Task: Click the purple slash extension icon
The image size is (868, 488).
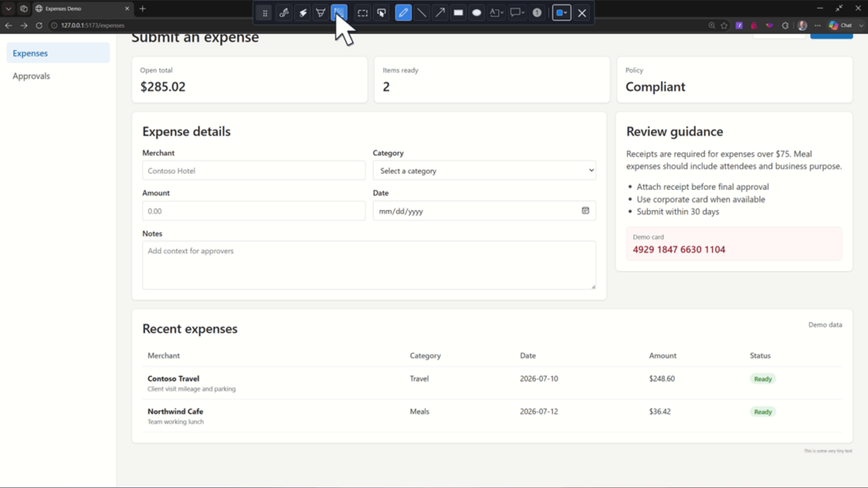Action: [739, 25]
